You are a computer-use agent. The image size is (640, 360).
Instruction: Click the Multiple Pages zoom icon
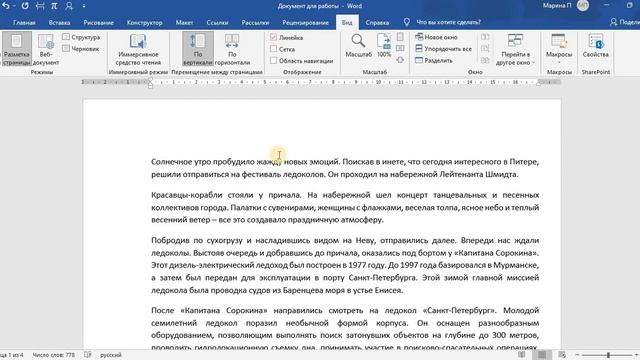(400, 48)
